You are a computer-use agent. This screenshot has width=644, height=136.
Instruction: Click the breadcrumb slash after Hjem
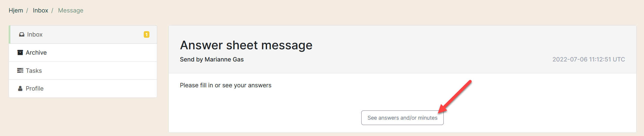point(27,10)
